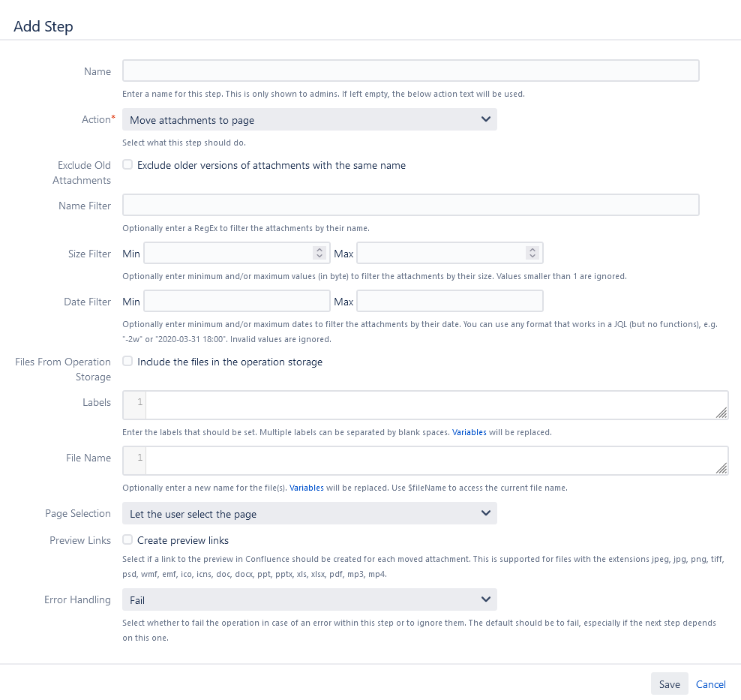Grab the Labels text area resize handle
Viewport: 741px width, 700px height.
pyautogui.click(x=721, y=413)
